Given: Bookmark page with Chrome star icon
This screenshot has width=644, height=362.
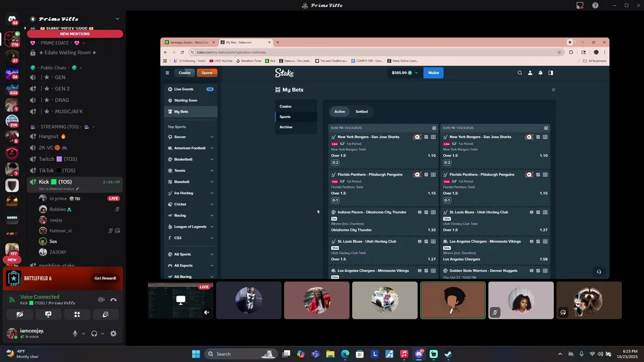Looking at the screenshot, I should tap(559, 52).
